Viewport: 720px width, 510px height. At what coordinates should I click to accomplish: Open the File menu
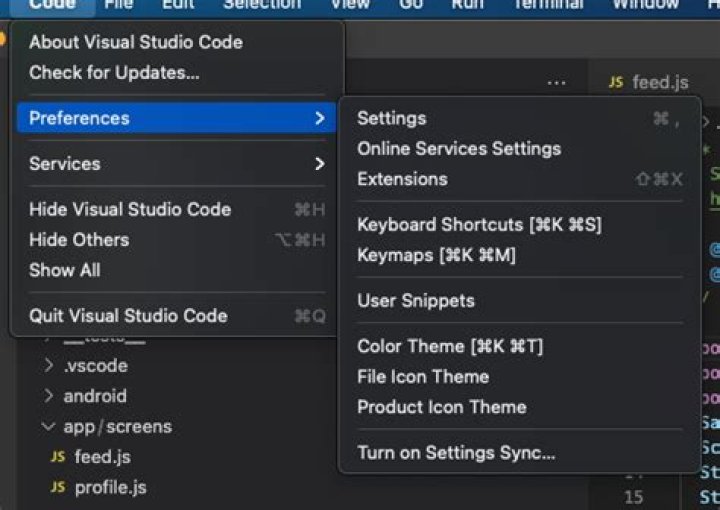pyautogui.click(x=118, y=5)
